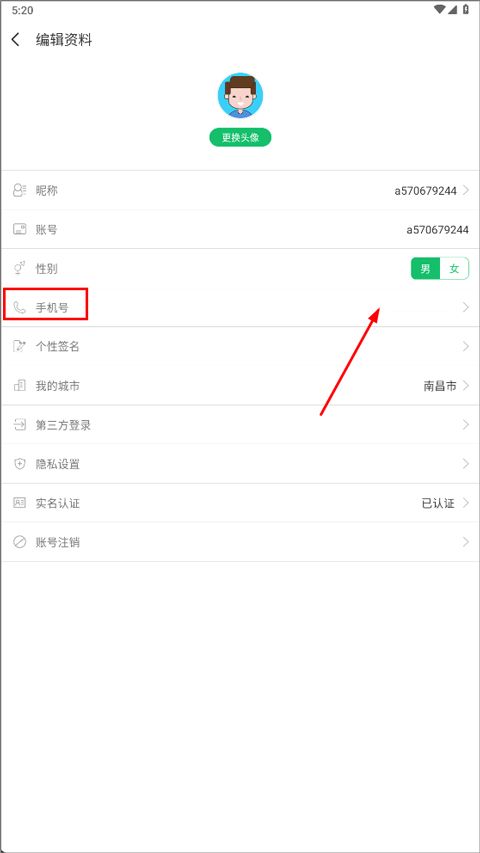Open the nickname chevron next to a570679244
Screen dimensions: 480x853
click(466, 190)
